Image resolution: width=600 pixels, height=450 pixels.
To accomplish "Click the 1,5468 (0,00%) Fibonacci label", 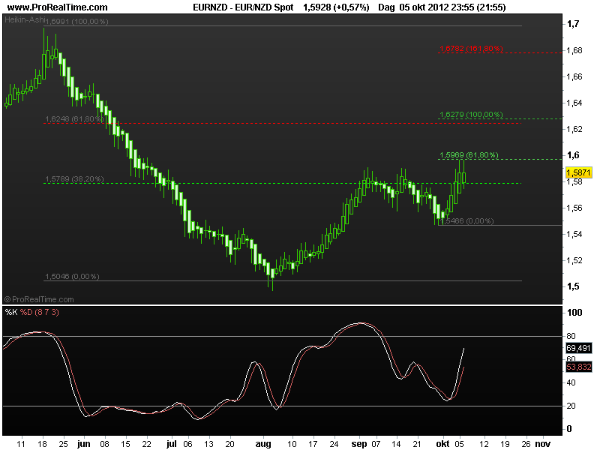I will [x=468, y=221].
